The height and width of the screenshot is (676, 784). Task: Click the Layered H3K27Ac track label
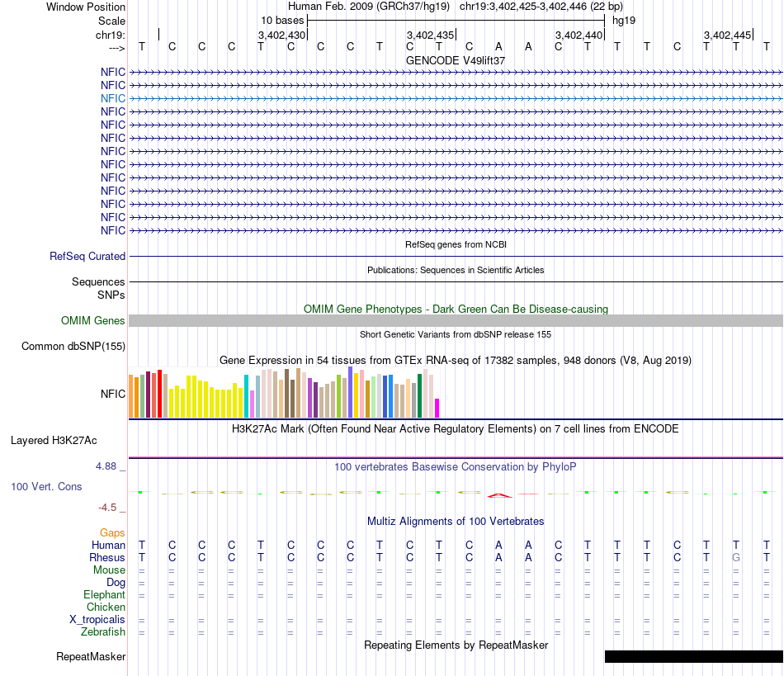(54, 440)
